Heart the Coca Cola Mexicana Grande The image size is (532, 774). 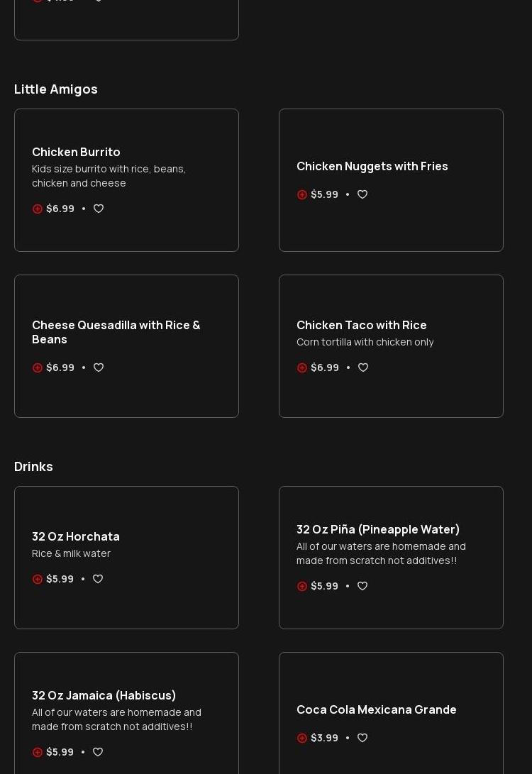pos(362,738)
